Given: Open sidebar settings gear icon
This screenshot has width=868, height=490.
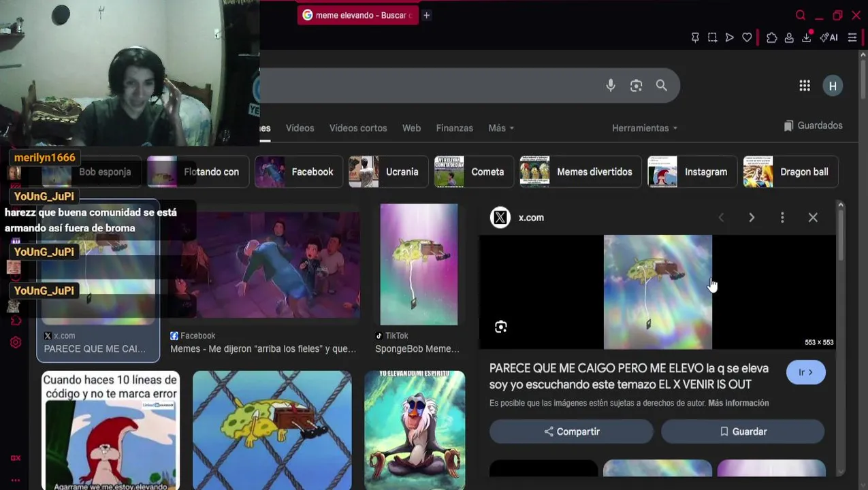Looking at the screenshot, I should pos(16,342).
